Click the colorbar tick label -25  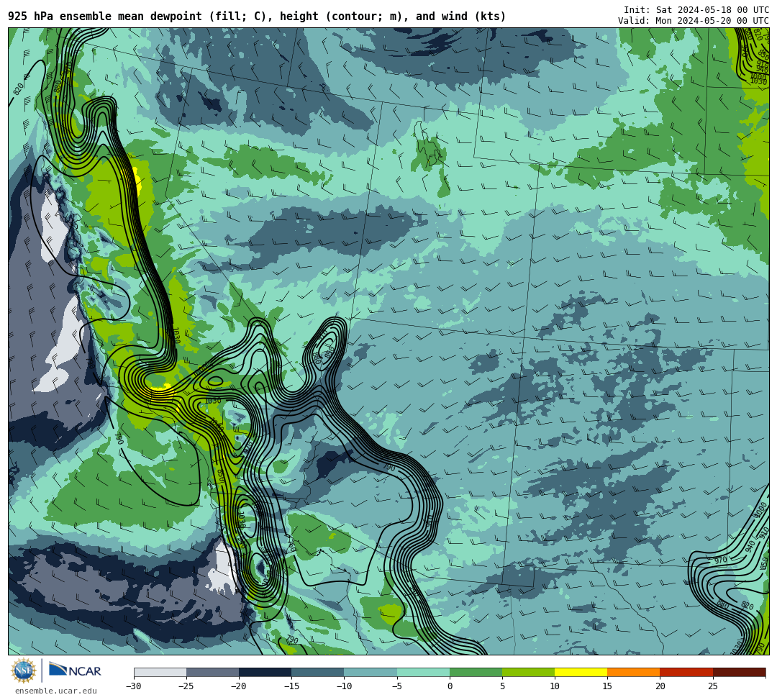click(x=186, y=686)
